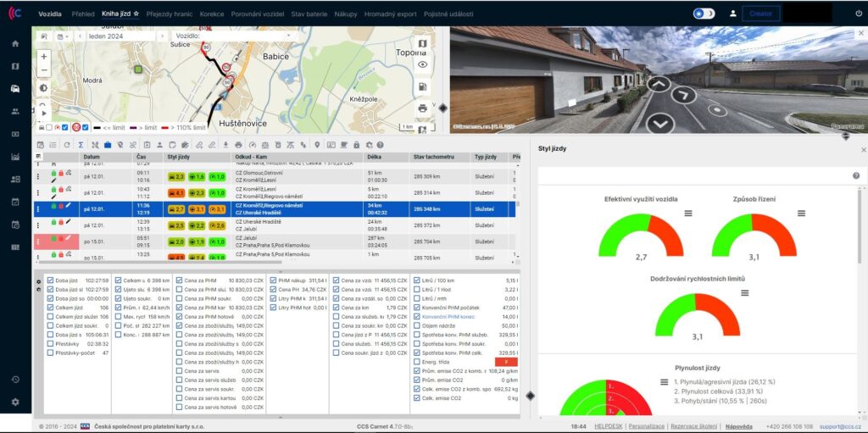Click the eye visibility icon on map

click(422, 64)
